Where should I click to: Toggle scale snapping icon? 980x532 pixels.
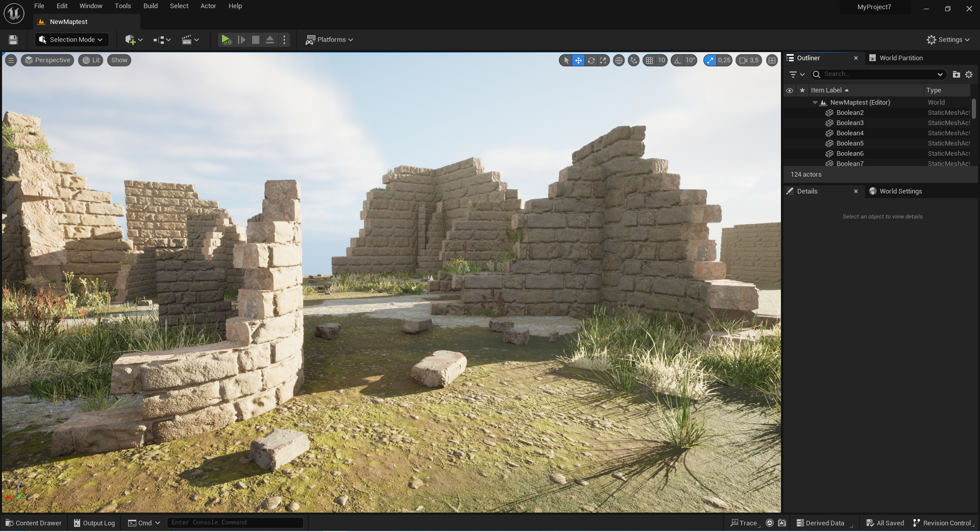point(710,60)
